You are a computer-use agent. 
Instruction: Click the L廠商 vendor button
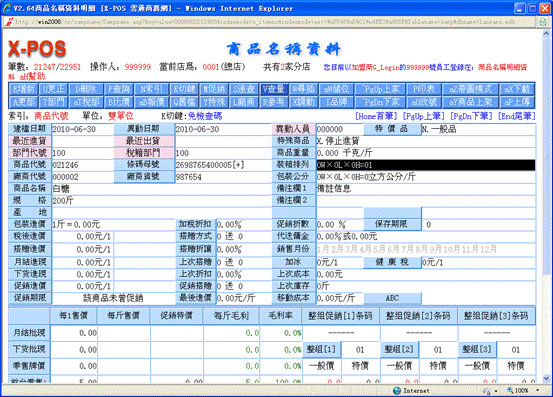pos(244,102)
